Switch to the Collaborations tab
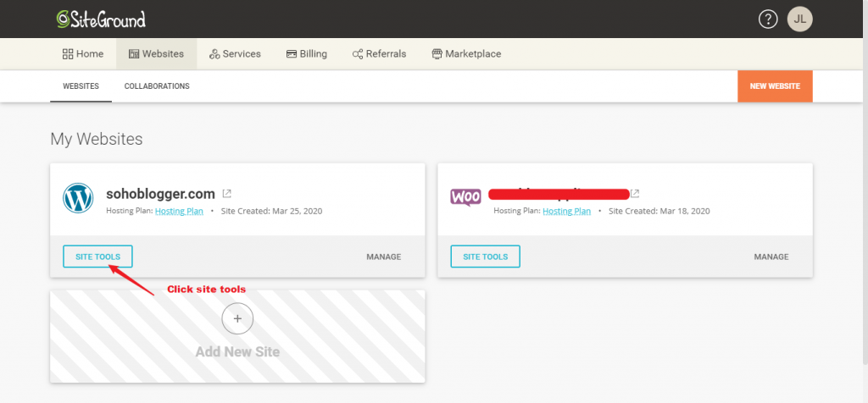 pos(157,86)
